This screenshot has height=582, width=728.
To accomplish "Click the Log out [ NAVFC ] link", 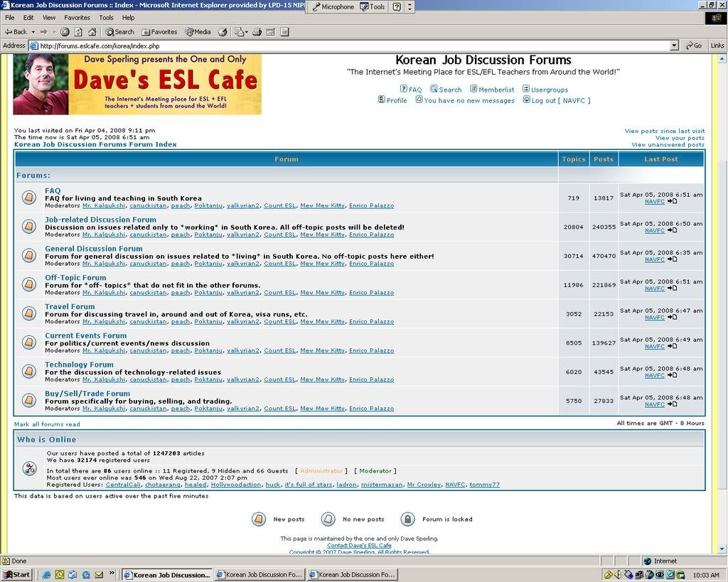I will coord(560,100).
